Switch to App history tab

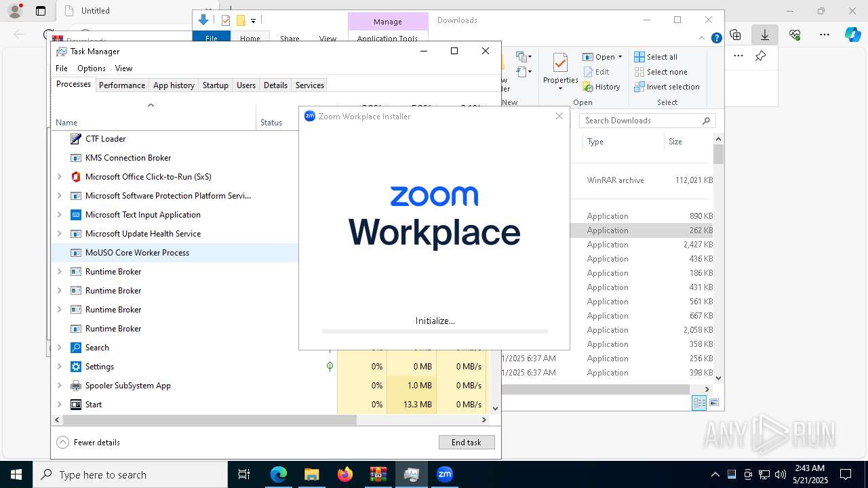coord(174,85)
